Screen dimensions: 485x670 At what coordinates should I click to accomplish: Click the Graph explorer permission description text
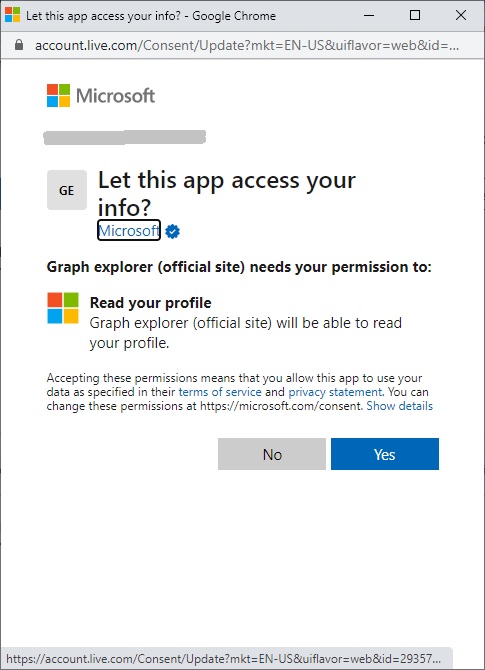pos(246,333)
